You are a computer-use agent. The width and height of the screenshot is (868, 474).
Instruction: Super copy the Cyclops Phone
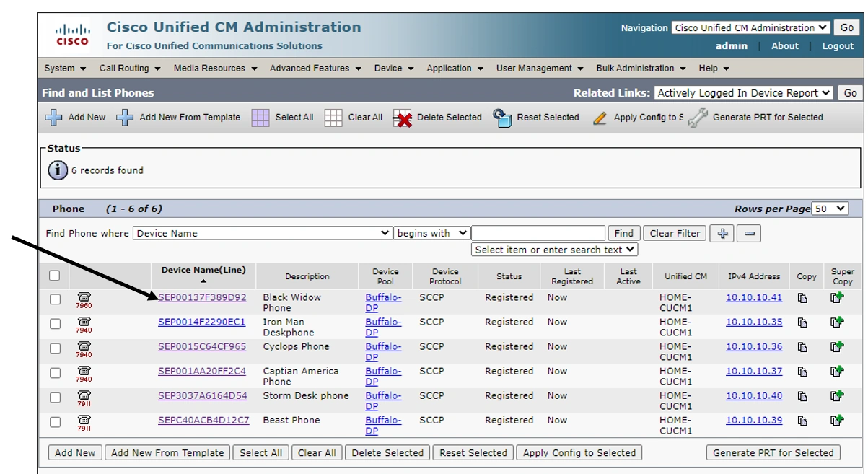tap(837, 347)
